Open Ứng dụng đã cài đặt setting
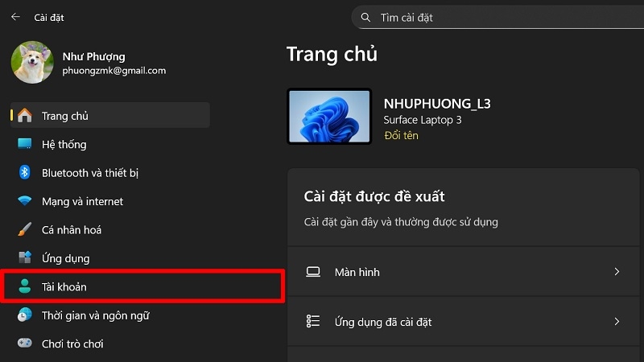Viewport: 644px width, 362px height. 464,321
